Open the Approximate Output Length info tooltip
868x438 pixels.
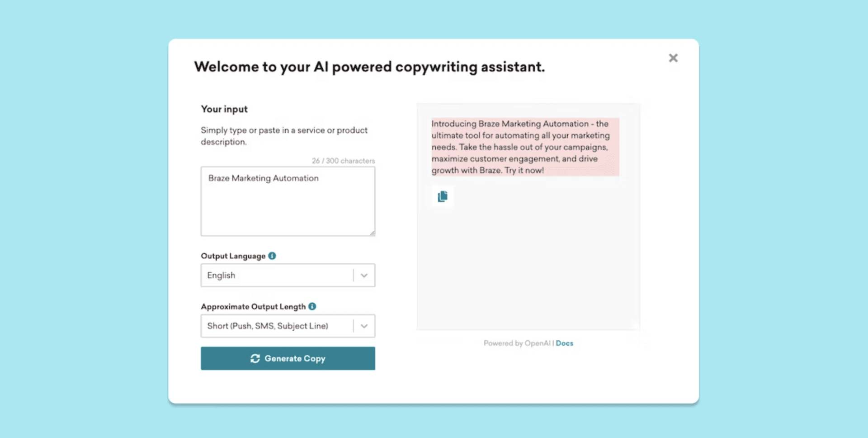pos(312,306)
